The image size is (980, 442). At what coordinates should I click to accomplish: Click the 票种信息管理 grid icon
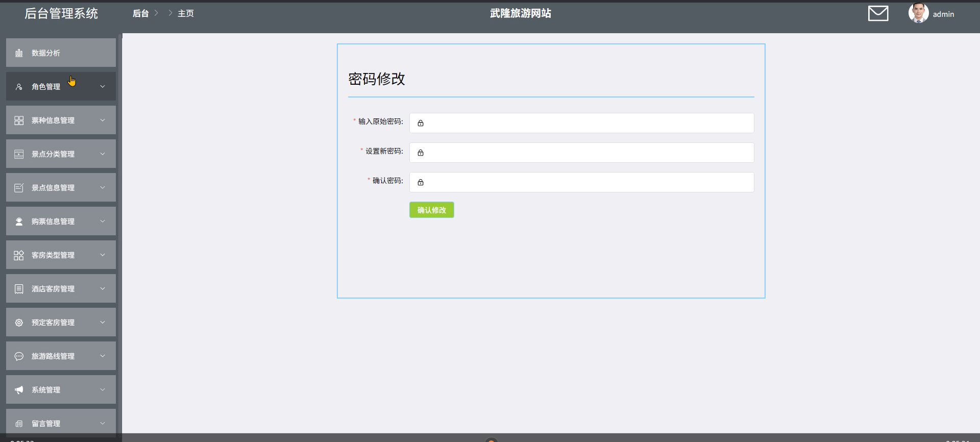pos(19,120)
